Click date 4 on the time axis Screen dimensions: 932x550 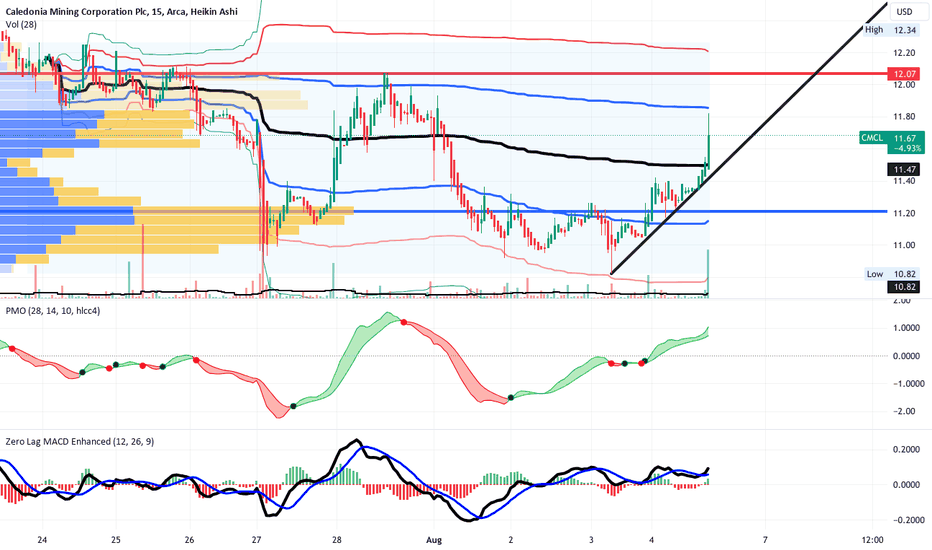(651, 540)
